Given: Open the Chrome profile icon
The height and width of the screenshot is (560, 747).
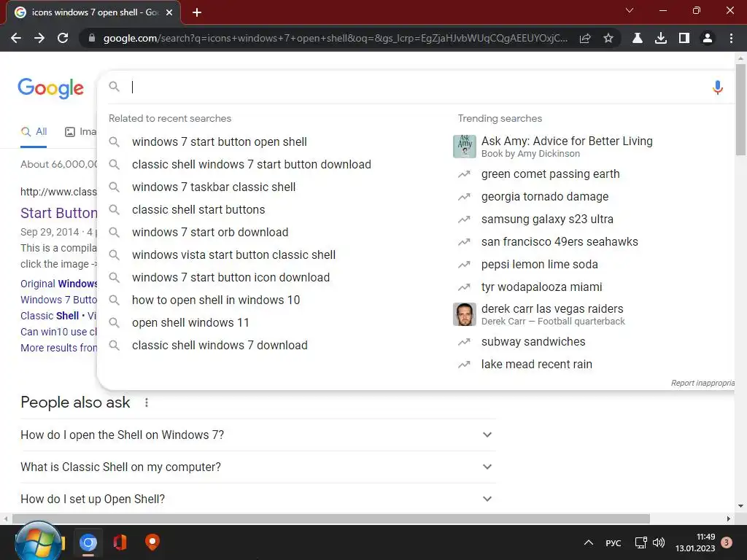Looking at the screenshot, I should point(708,38).
